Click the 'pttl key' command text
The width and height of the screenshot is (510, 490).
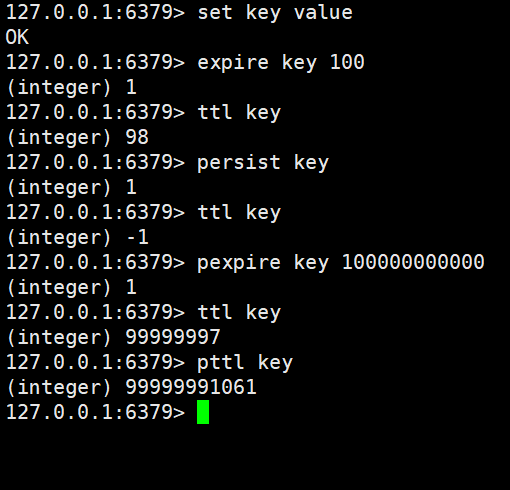click(245, 363)
